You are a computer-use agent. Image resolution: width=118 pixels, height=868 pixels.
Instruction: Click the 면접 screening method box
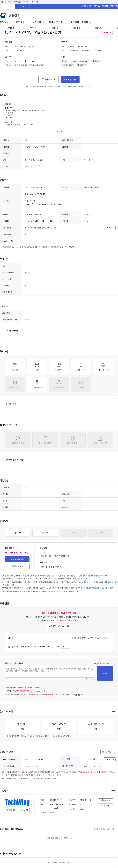pyautogui.click(x=45, y=532)
